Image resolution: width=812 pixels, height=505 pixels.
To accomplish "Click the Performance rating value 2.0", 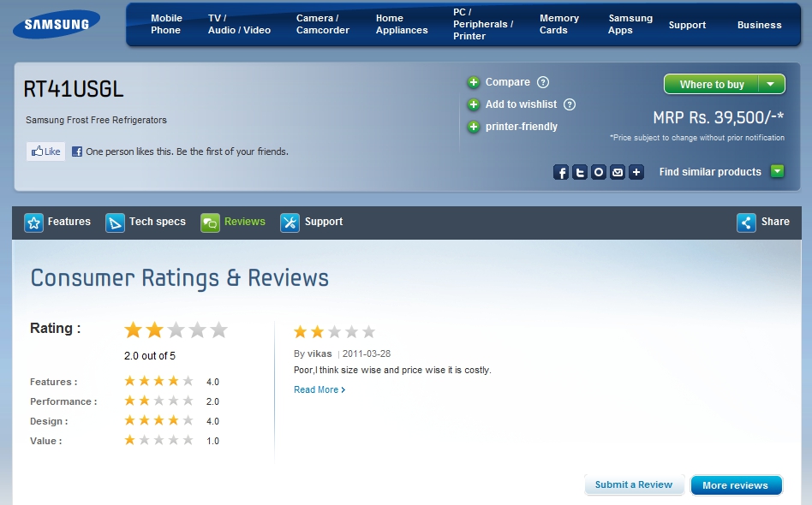I will click(212, 401).
